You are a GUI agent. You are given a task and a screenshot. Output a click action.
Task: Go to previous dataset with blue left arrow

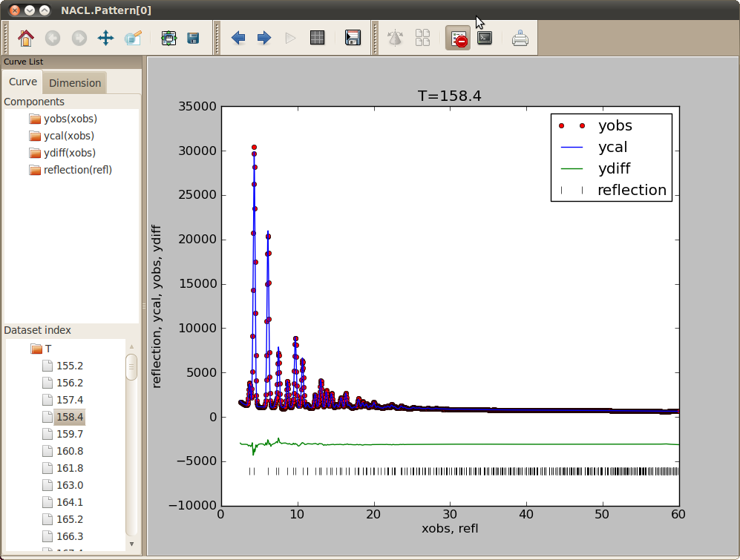[x=238, y=39]
